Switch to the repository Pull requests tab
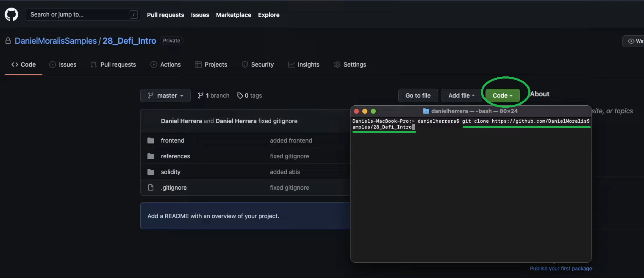644x278 pixels. pos(113,65)
